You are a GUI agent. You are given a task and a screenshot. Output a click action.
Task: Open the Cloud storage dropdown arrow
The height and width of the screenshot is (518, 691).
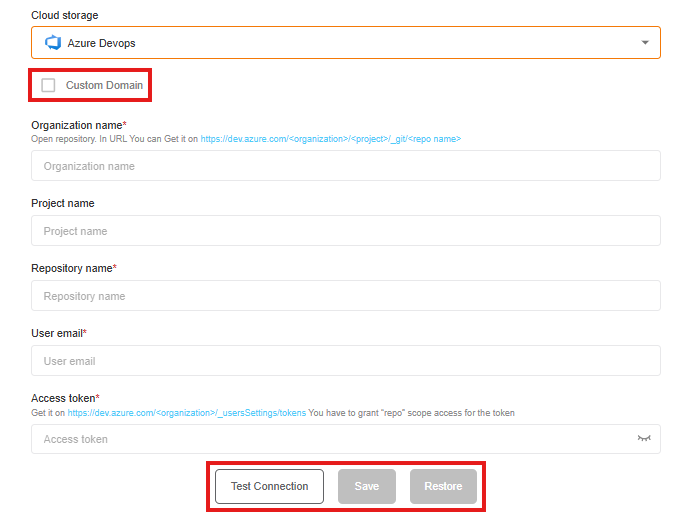[x=645, y=43]
